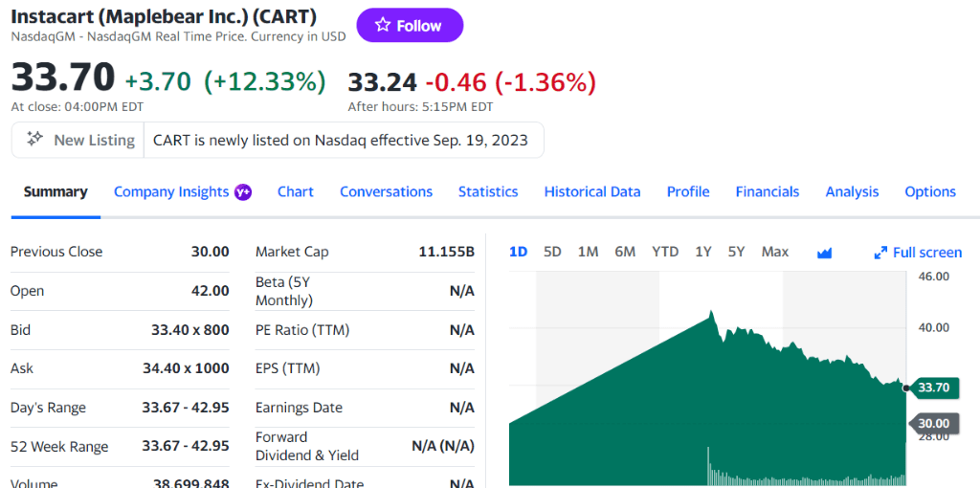Click the sparkle icon beside New Listing

(x=34, y=139)
